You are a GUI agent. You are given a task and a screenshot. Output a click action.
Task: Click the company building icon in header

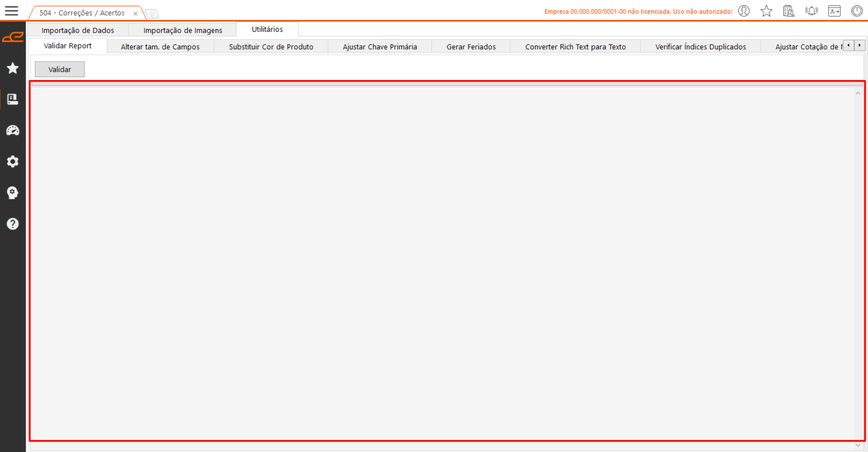(789, 11)
